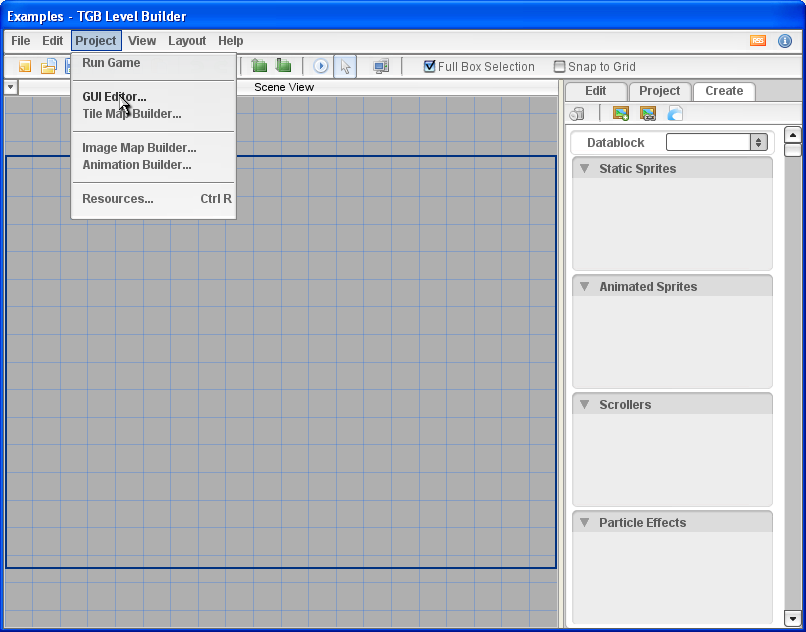
Task: Click the bring-to-front green layers icon
Action: 260,65
